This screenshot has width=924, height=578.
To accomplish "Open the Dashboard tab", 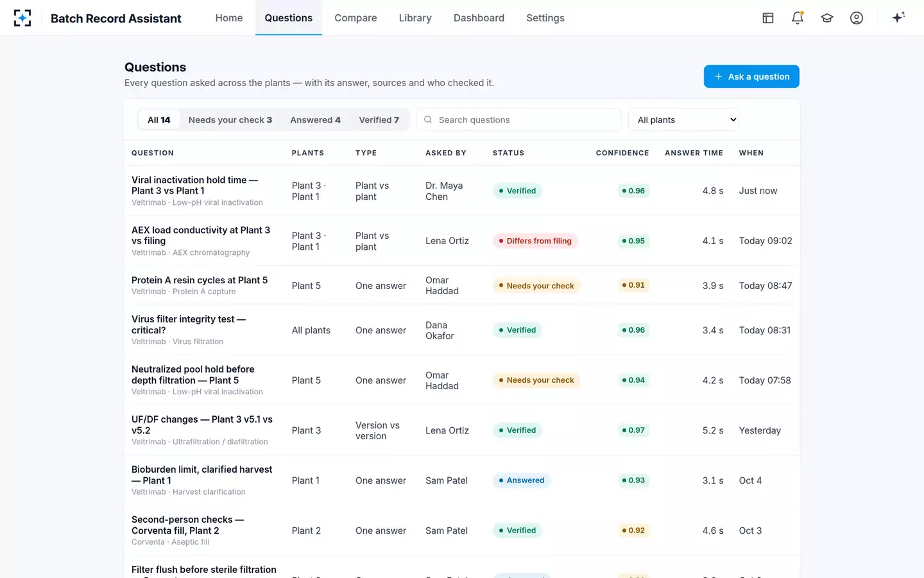I will pos(479,18).
